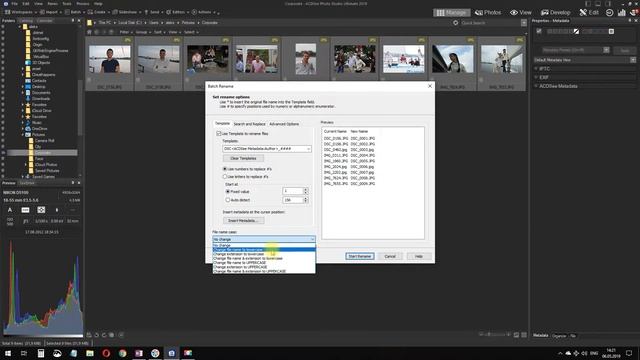Viewport: 640px width, 360px height.
Task: Click the Start Rename button
Action: 360,256
